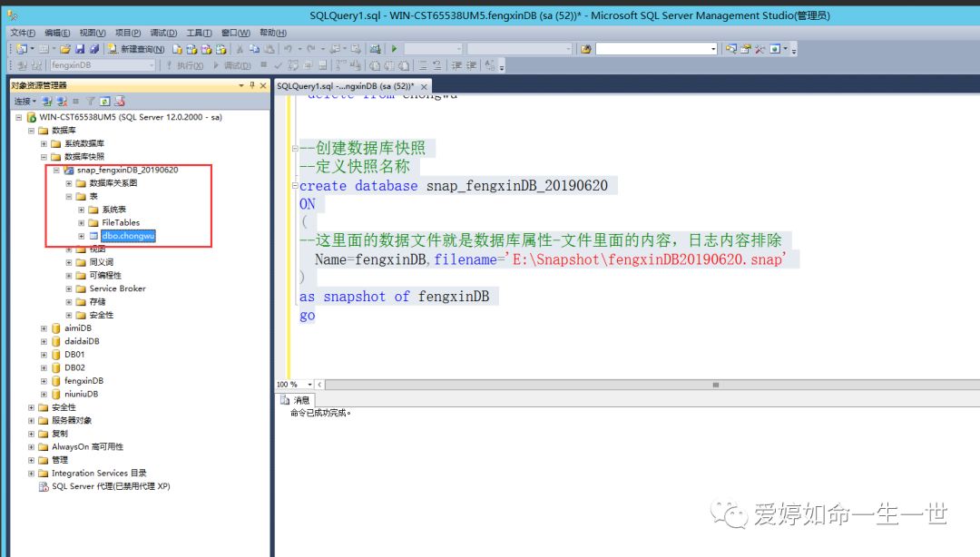Collapse the WIN-CST65538UM5 server node
980x557 pixels.
tap(19, 118)
